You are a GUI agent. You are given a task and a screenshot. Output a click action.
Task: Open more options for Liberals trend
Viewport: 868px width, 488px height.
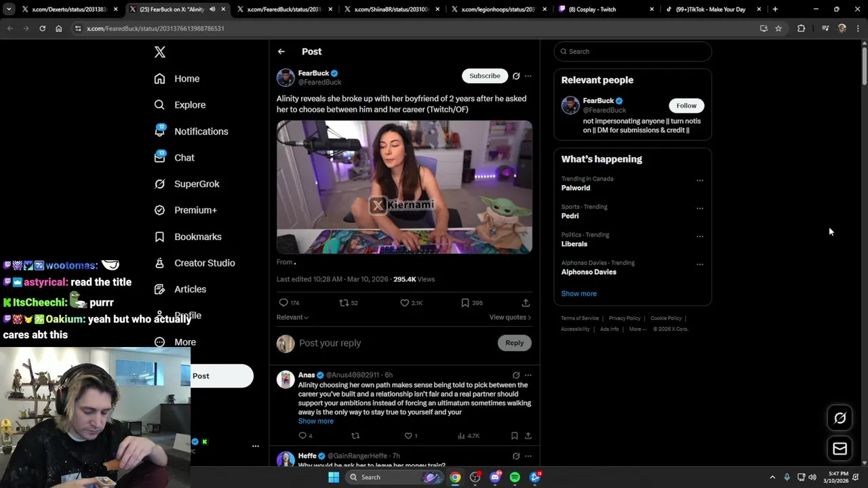point(700,237)
